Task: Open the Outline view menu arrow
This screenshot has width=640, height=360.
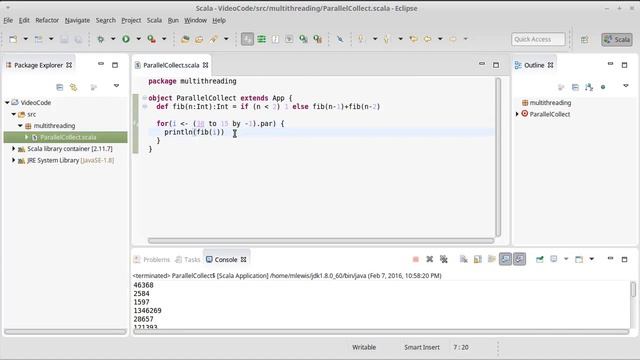Action: click(626, 86)
